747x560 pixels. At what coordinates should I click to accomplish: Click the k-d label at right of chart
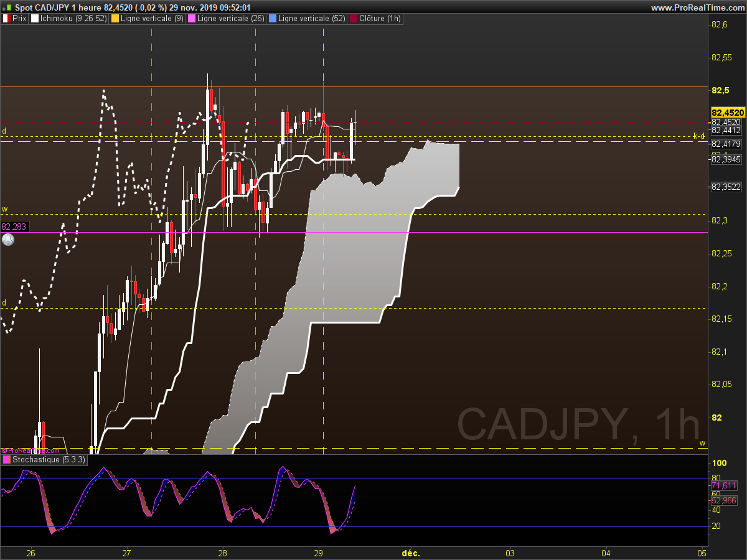699,136
